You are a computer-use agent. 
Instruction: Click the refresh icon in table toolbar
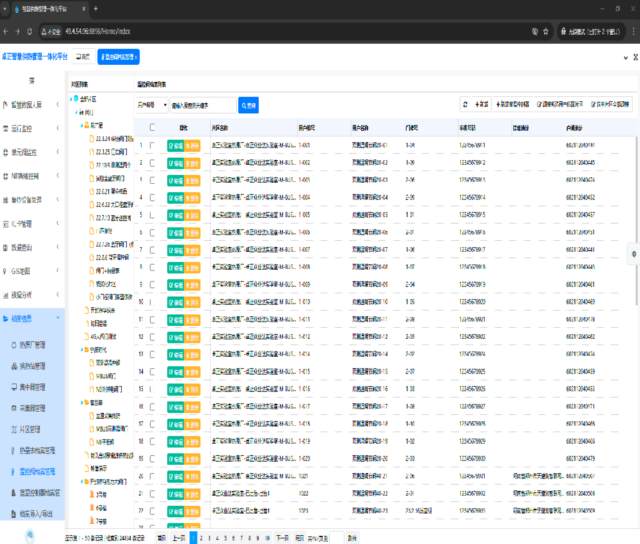pos(465,104)
